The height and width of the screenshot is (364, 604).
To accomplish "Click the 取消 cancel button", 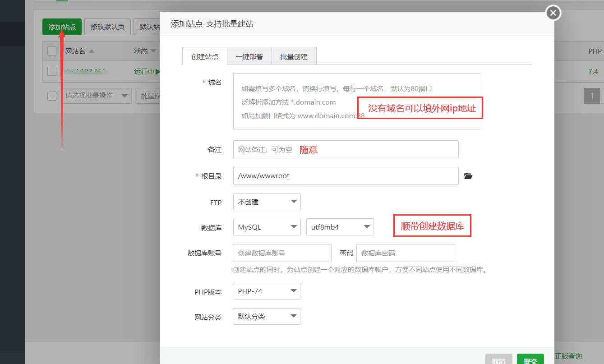I will (x=499, y=360).
